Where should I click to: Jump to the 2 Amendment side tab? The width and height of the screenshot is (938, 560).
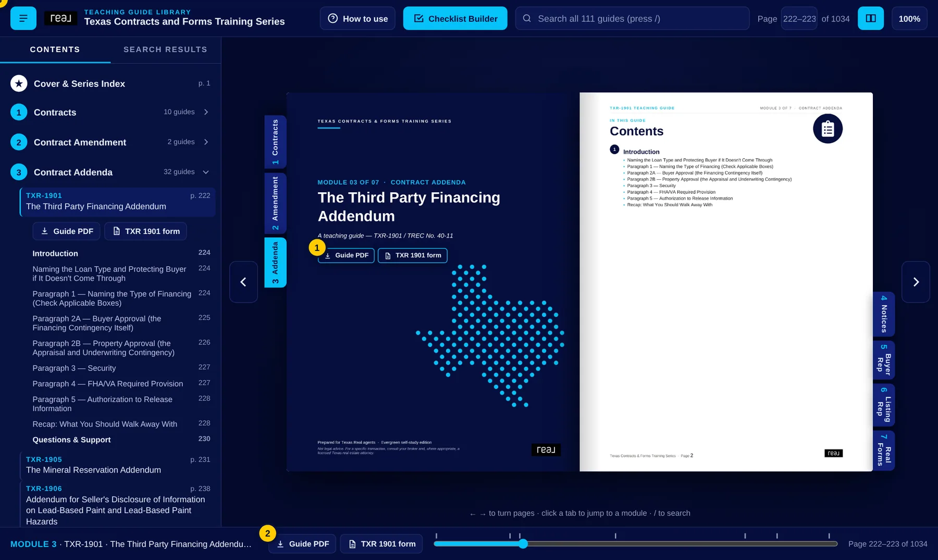pos(276,203)
